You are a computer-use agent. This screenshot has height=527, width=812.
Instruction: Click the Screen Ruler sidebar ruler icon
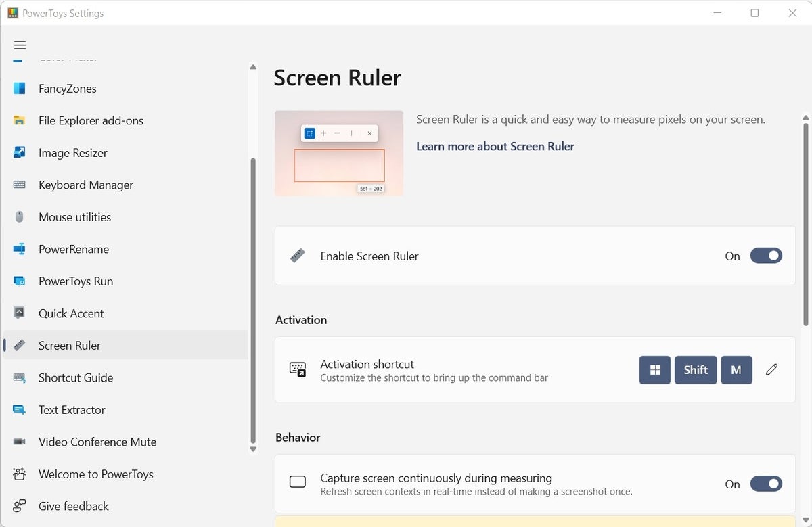pyautogui.click(x=20, y=346)
